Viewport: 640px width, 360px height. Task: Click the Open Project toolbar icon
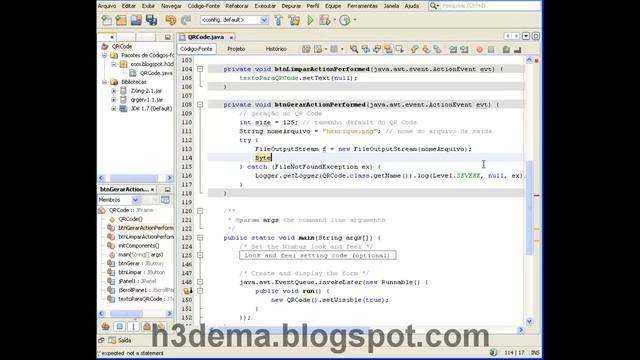[x=136, y=20]
